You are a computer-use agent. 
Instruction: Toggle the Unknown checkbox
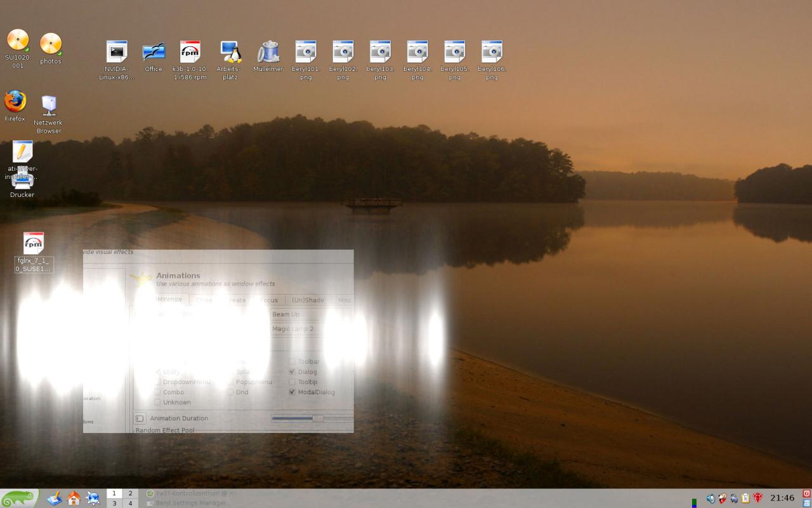157,403
